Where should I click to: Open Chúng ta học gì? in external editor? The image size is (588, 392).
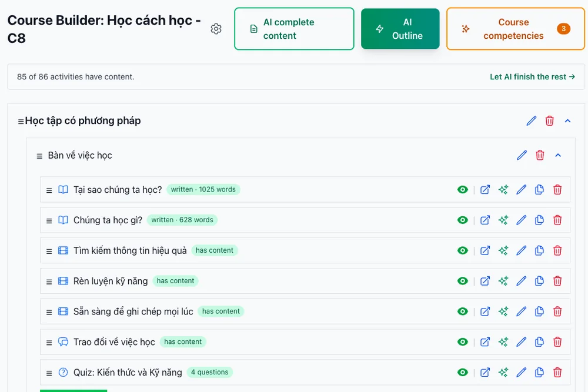click(x=485, y=220)
